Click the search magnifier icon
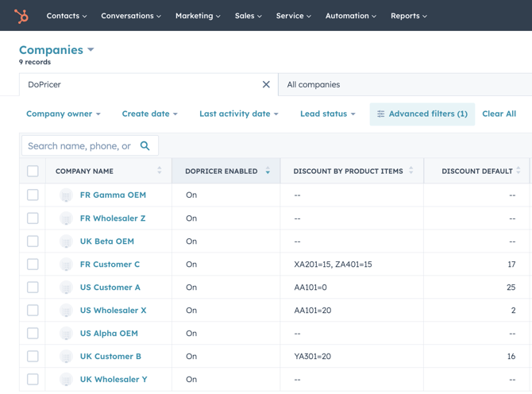Screen dimensions: 532x394 click(x=145, y=146)
